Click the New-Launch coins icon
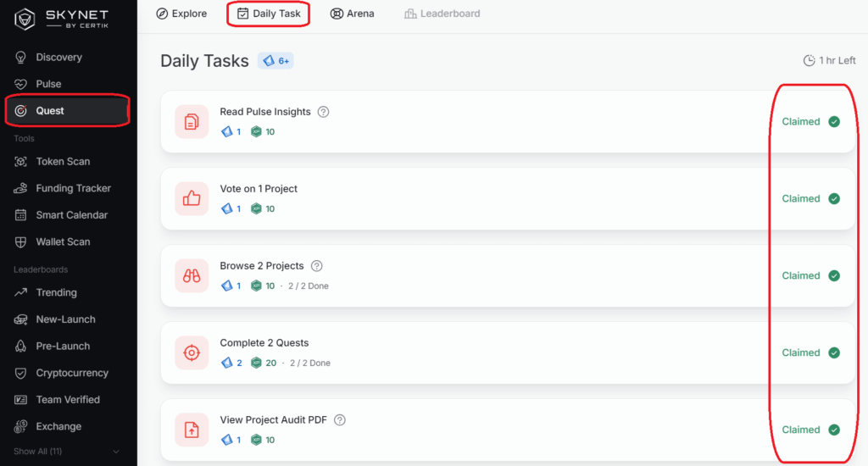Viewport: 868px width, 466px height. [20, 319]
